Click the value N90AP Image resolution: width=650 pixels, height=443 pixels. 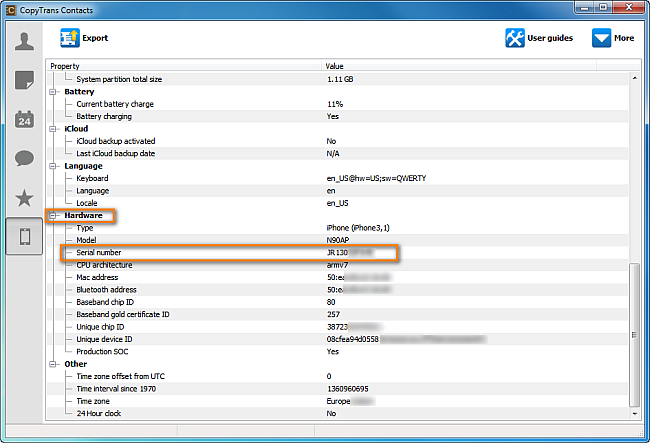338,240
